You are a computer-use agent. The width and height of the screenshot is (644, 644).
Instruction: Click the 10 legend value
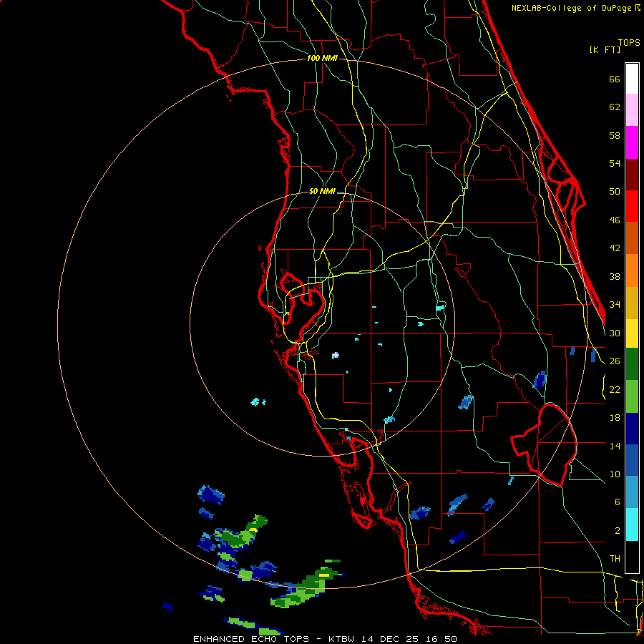(615, 474)
